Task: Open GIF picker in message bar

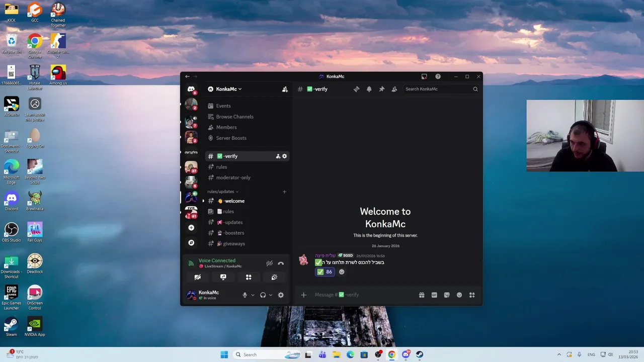Action: [434, 295]
